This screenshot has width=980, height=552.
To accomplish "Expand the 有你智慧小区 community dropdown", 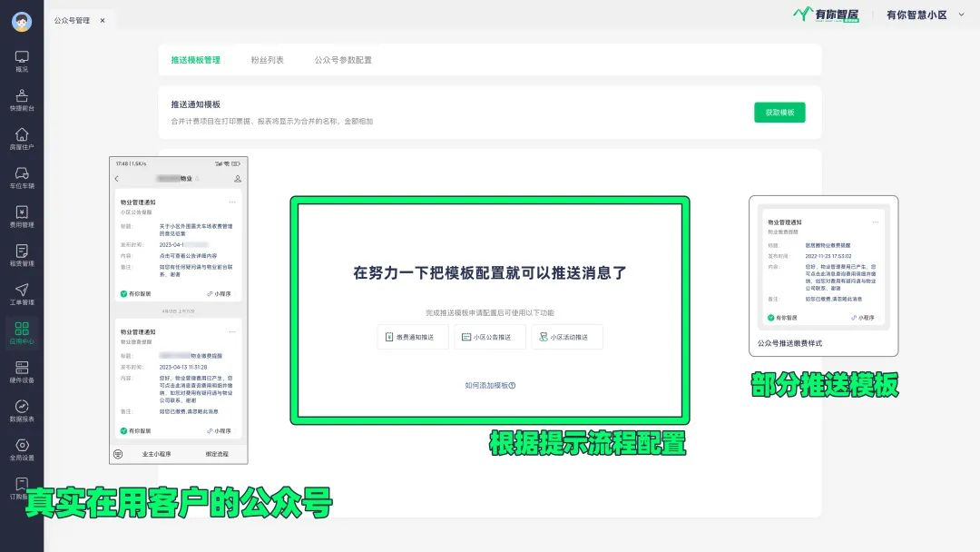I will [961, 15].
